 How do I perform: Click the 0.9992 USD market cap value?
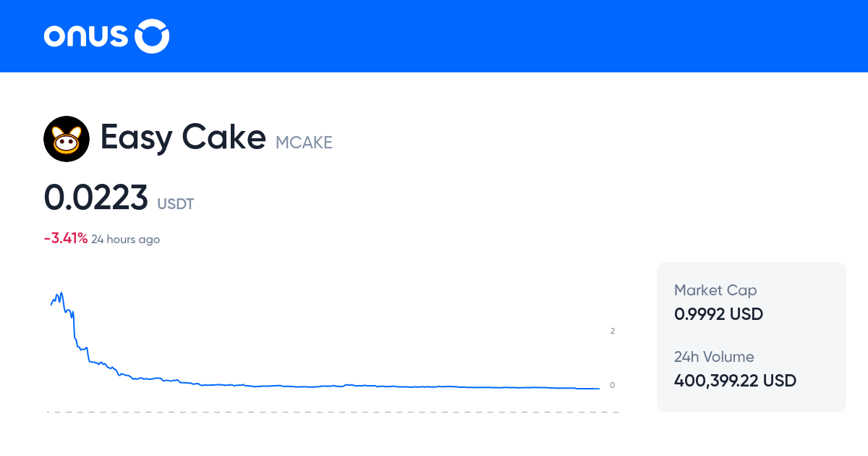pos(718,314)
